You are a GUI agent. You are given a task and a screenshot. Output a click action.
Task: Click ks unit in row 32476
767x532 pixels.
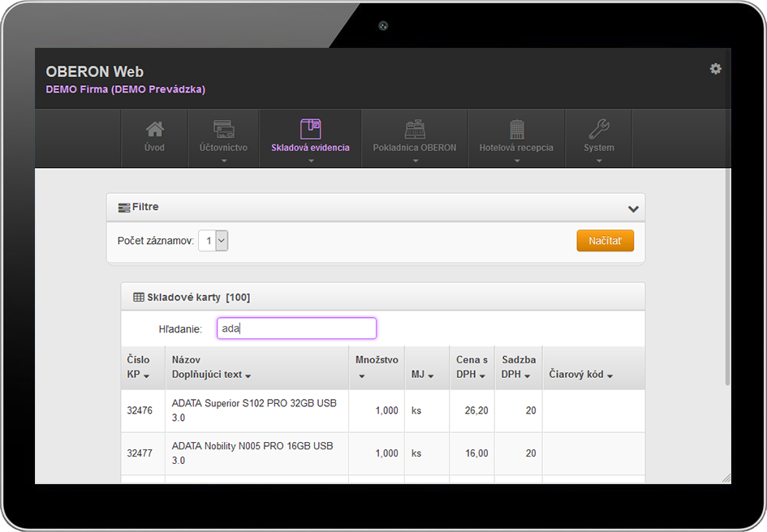coord(416,410)
